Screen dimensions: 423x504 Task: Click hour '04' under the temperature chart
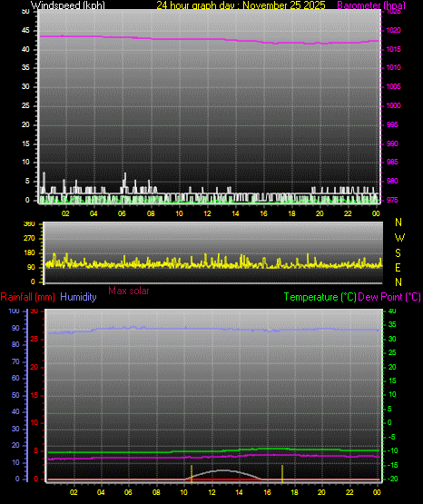(101, 492)
